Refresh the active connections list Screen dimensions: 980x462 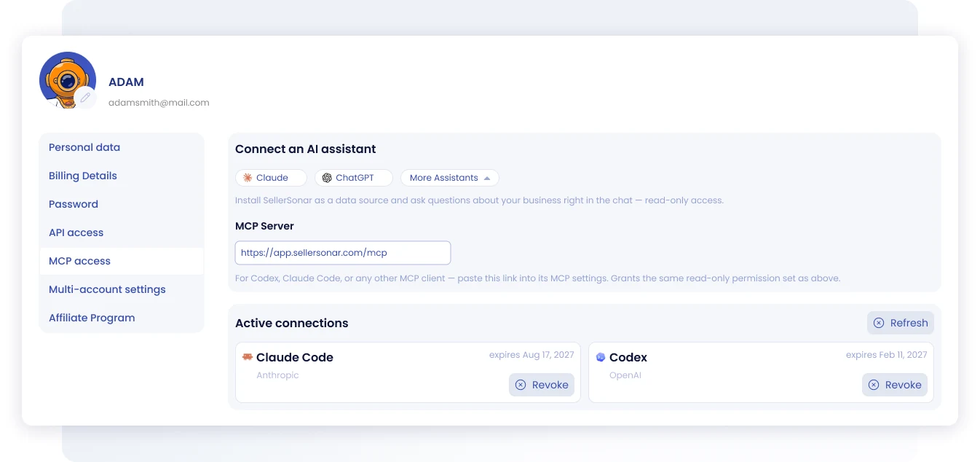coord(900,323)
